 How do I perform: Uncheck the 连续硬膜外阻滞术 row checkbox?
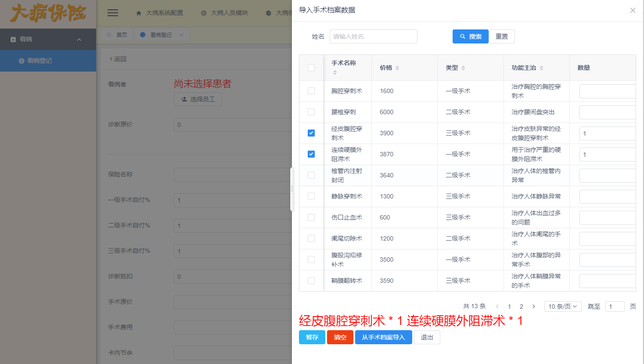pos(311,154)
